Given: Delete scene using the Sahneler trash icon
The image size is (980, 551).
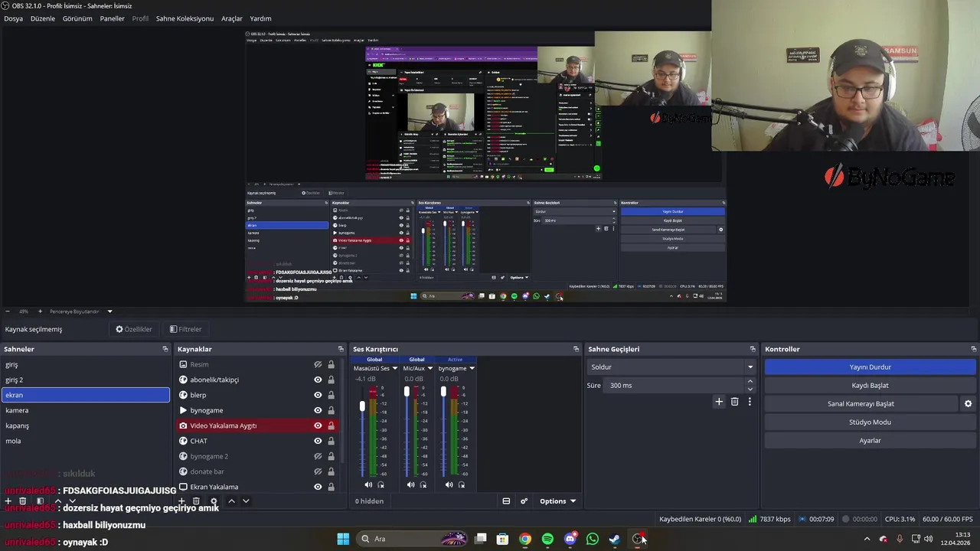Looking at the screenshot, I should 22,501.
